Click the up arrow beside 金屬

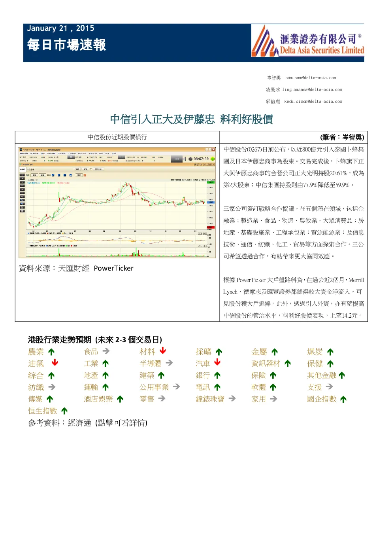(275, 352)
